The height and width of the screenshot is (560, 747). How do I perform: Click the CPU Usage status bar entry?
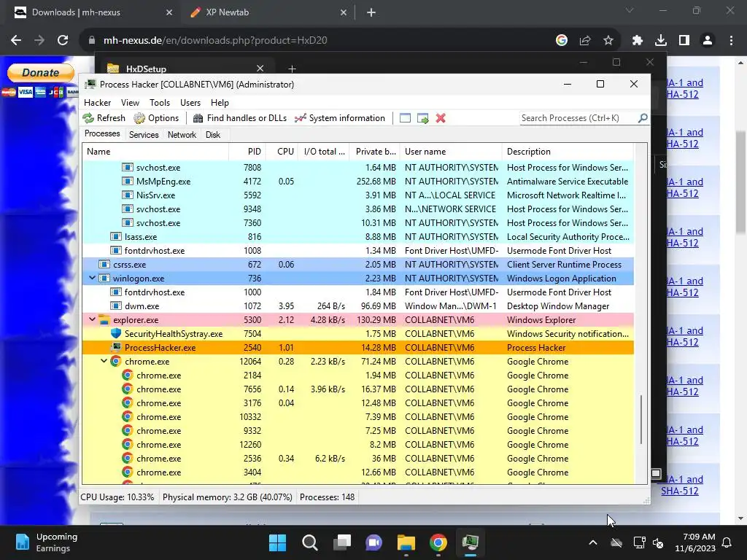pyautogui.click(x=117, y=497)
